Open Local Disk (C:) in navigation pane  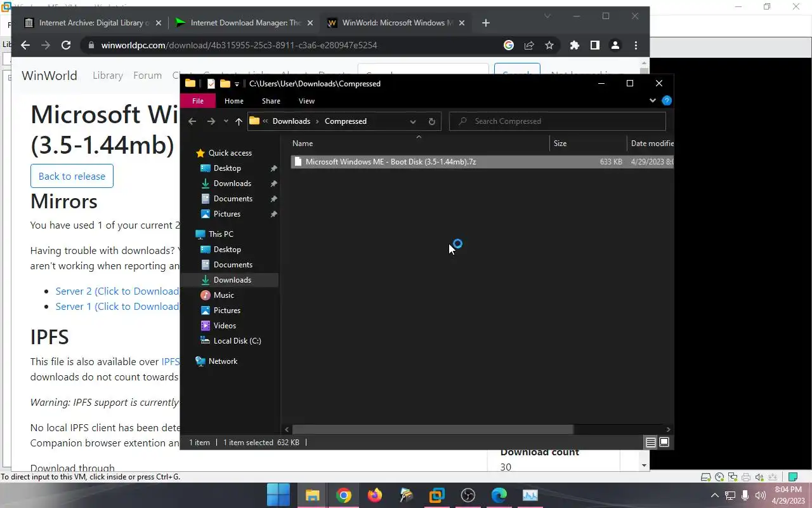click(237, 341)
